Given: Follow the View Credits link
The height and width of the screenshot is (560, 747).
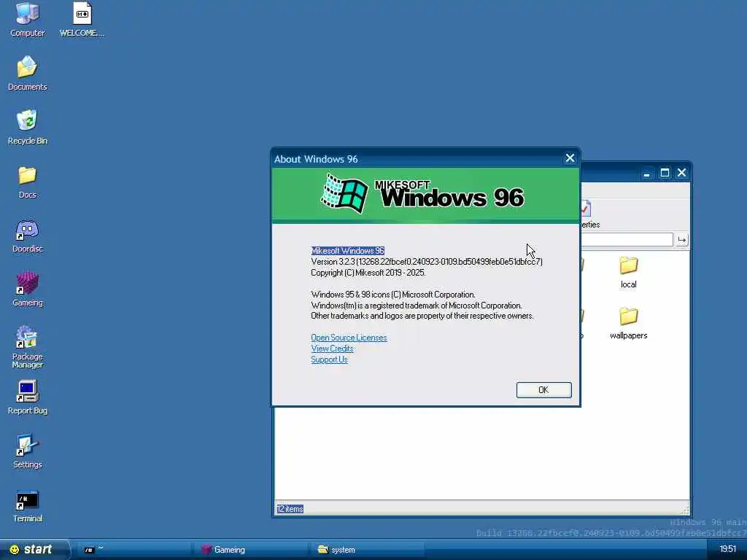Looking at the screenshot, I should 332,349.
